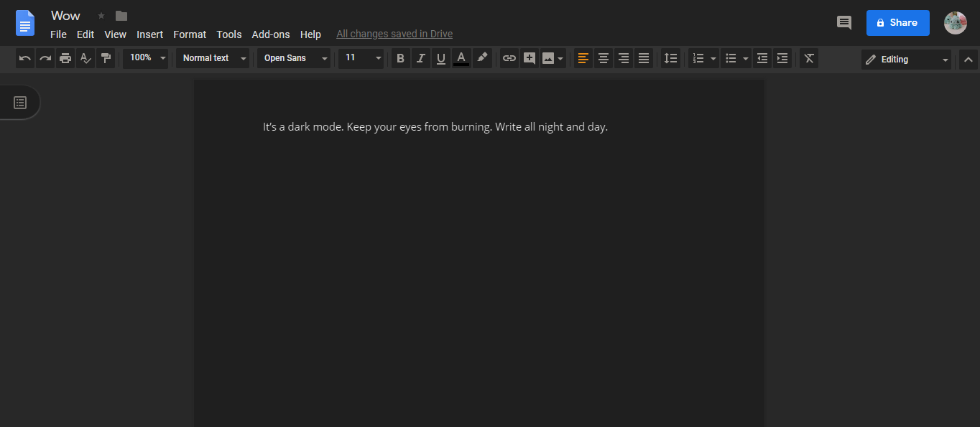Align text to the left

[583, 58]
